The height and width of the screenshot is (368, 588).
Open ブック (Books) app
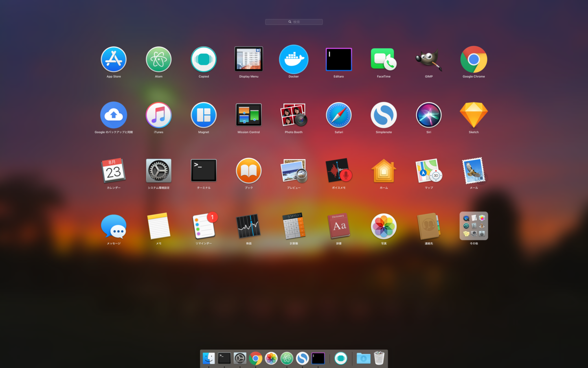(249, 171)
